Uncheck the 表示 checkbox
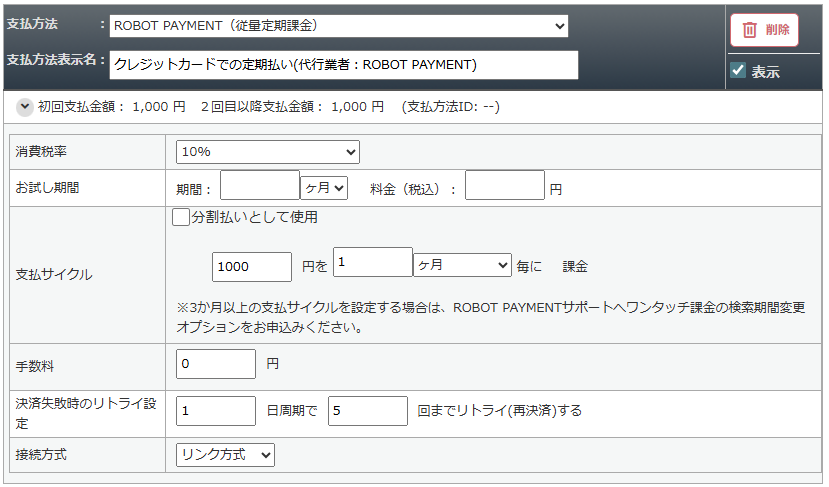The height and width of the screenshot is (487, 829). (738, 71)
